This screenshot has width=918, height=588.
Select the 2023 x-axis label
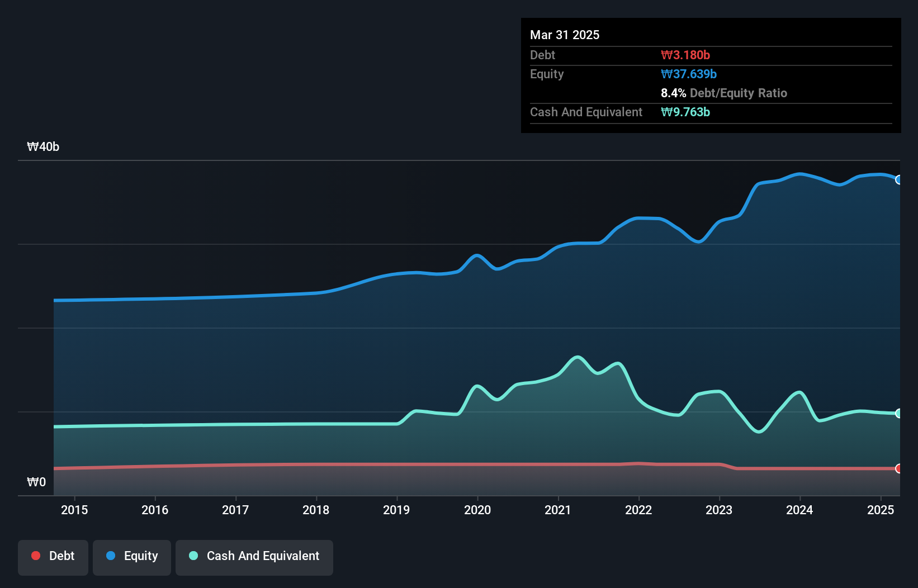click(719, 510)
